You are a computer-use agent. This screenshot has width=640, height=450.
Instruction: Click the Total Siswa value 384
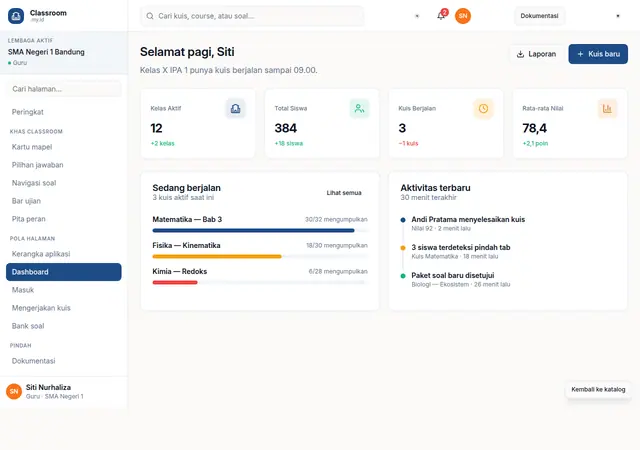coord(286,128)
